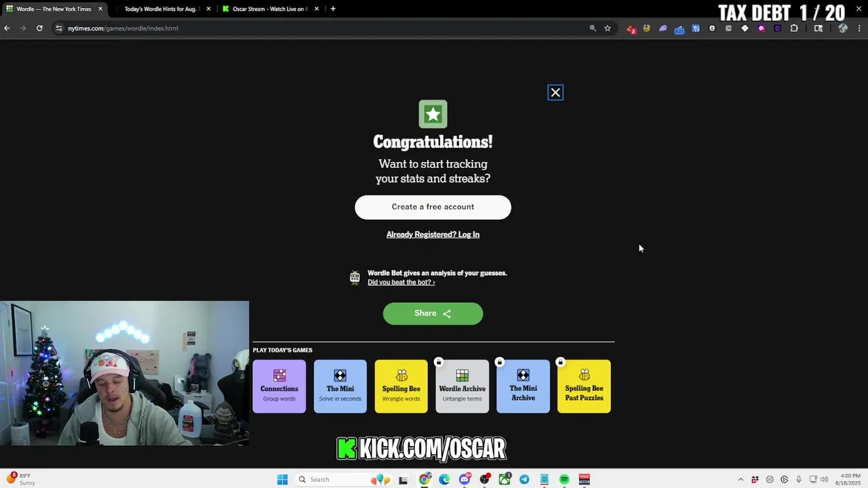Screen dimensions: 868x488
Task: Close the Oscar Stream tab
Action: click(317, 9)
